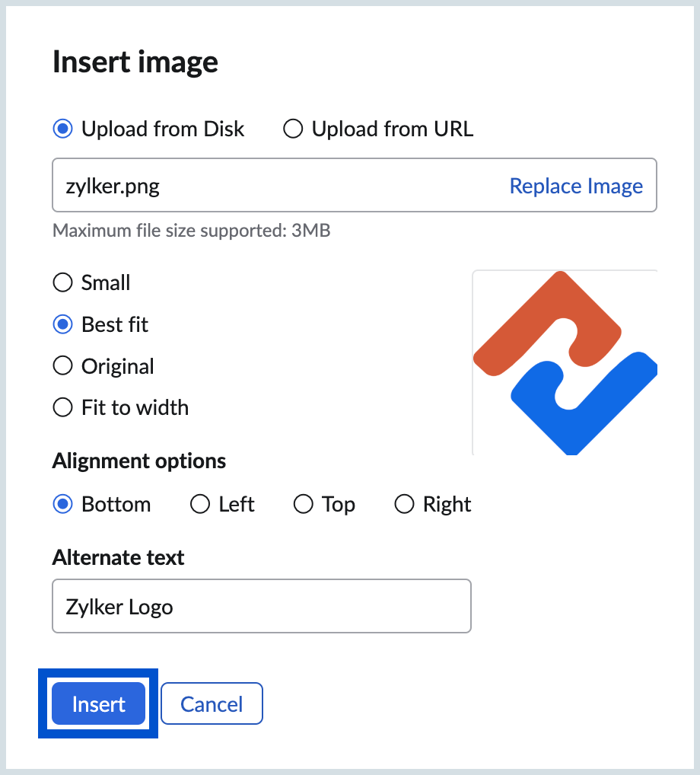Choose the Best fit size option
Screen dimensions: 700x775
pyautogui.click(x=62, y=325)
